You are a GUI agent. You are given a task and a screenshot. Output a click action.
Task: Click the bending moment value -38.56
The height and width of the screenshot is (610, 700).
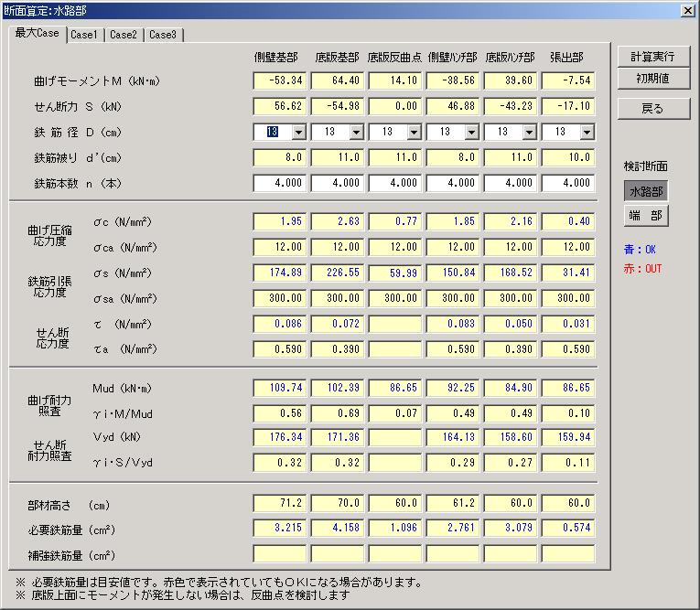[453, 80]
